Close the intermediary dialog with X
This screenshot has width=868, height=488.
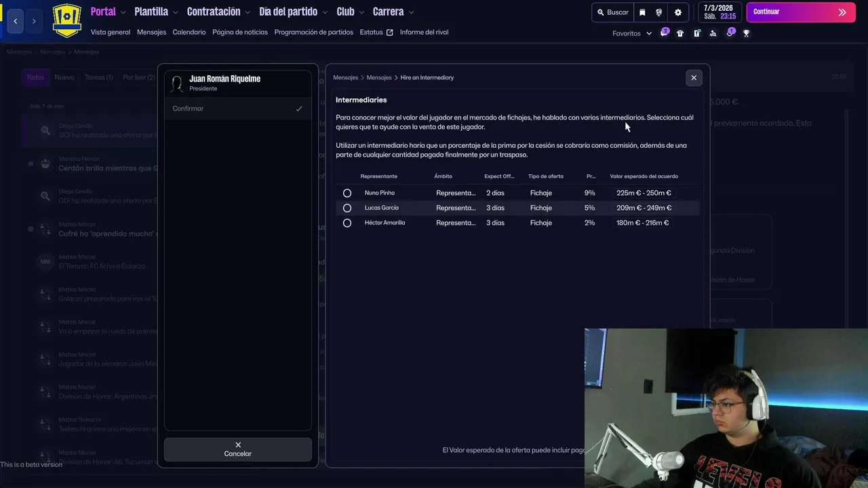pos(694,78)
